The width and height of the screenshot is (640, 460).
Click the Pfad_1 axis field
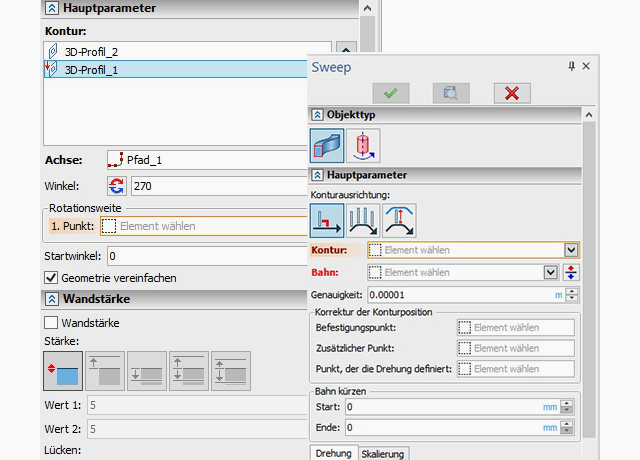tap(207, 160)
